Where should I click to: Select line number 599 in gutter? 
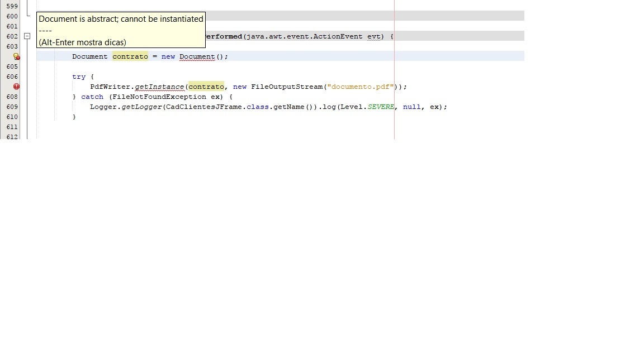(x=12, y=6)
